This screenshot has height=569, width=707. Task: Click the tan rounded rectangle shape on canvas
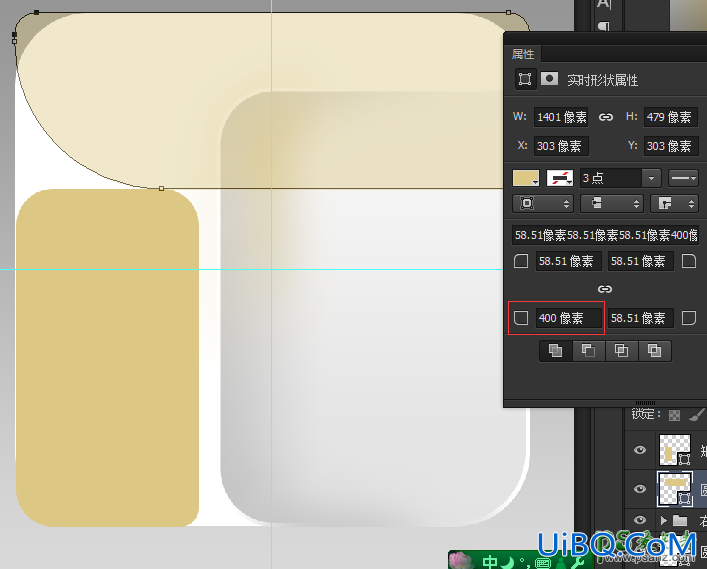click(107, 358)
